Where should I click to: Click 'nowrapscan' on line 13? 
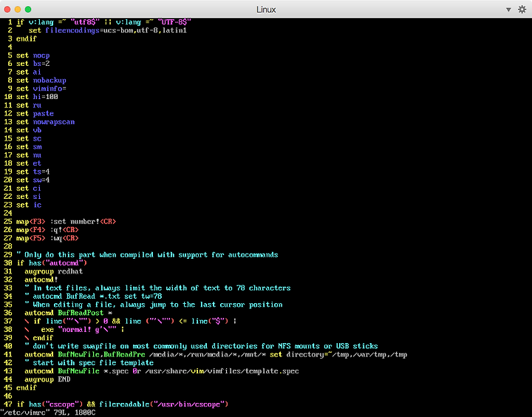coord(54,122)
